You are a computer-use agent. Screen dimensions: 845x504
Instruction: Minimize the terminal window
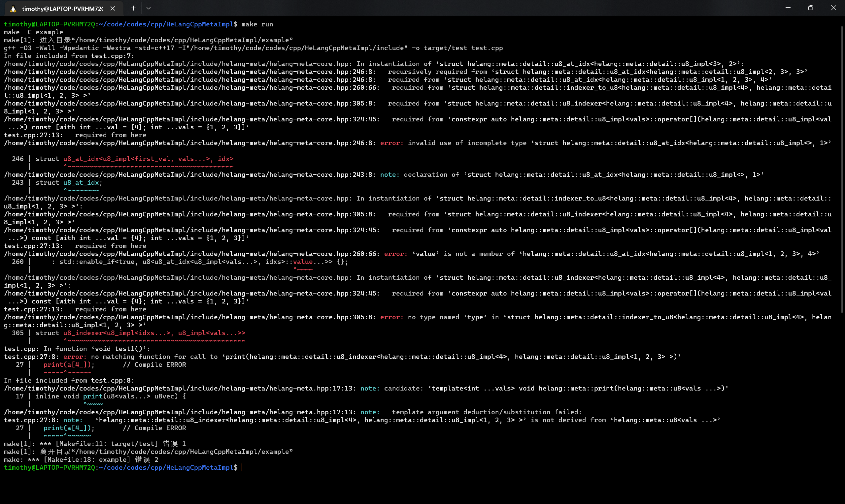788,8
